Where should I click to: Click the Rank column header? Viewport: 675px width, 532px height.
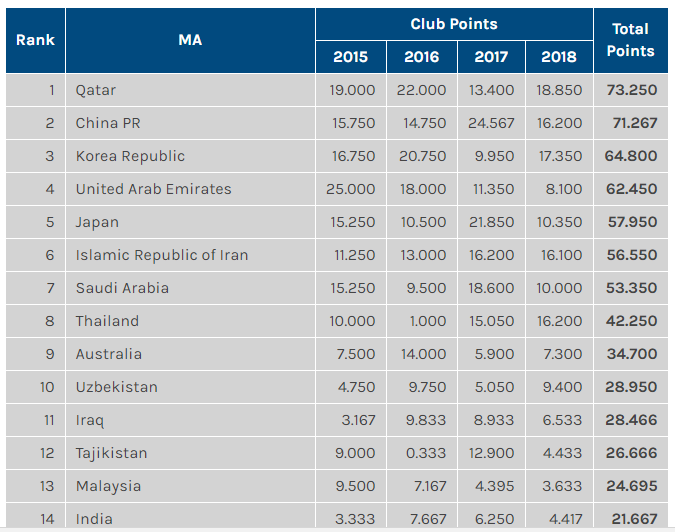[35, 40]
